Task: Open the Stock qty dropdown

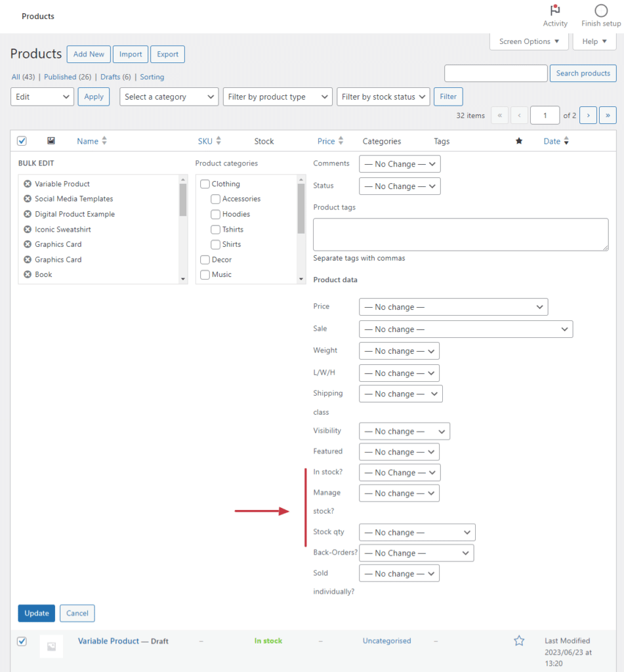Action: pos(417,532)
